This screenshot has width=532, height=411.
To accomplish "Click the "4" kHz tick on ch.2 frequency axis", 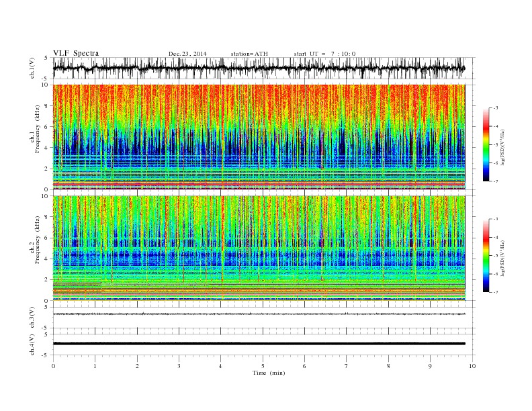I will [47, 259].
